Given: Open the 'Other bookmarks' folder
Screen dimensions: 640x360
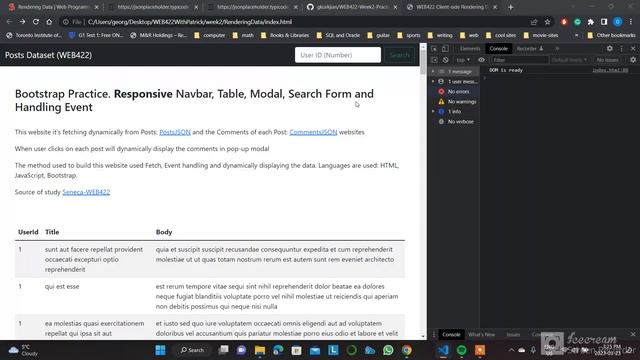Looking at the screenshot, I should pos(611,36).
